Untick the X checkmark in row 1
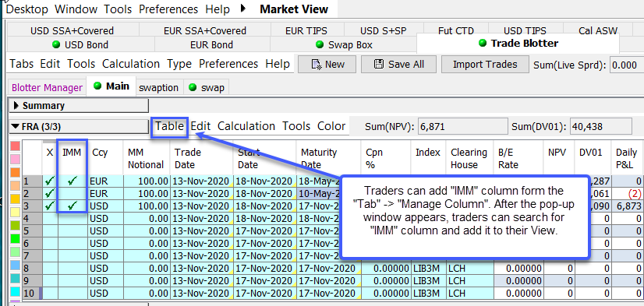This screenshot has height=306, width=644. pyautogui.click(x=50, y=181)
